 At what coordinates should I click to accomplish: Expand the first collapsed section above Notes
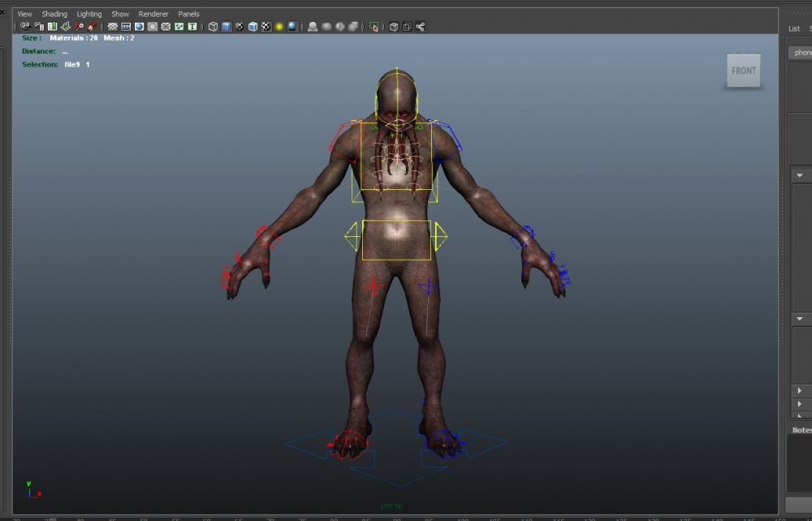point(800,391)
